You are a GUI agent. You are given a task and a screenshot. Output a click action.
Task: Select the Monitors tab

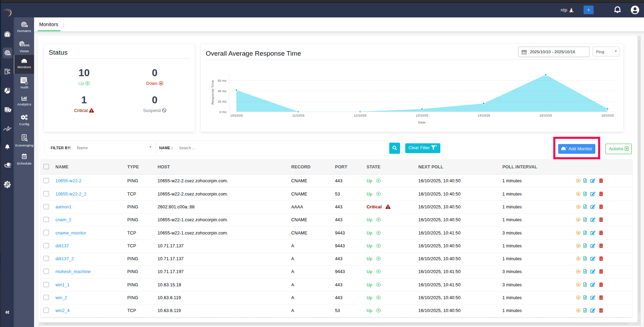49,24
